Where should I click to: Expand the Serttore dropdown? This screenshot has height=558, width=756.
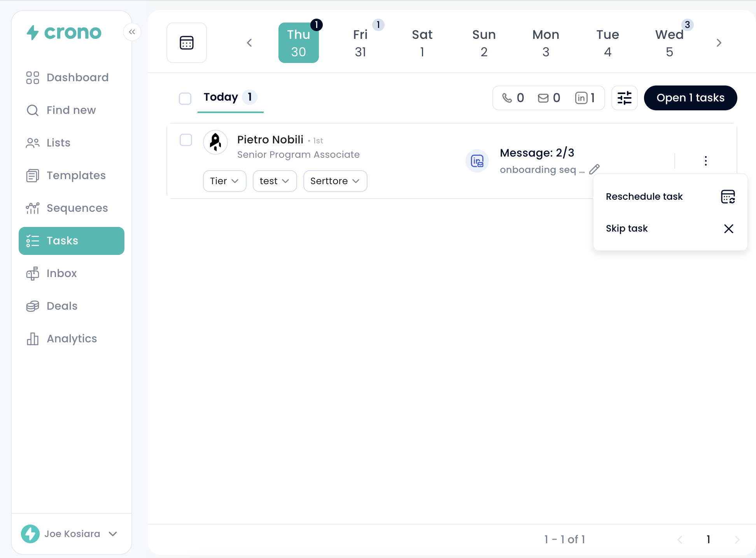pyautogui.click(x=335, y=181)
